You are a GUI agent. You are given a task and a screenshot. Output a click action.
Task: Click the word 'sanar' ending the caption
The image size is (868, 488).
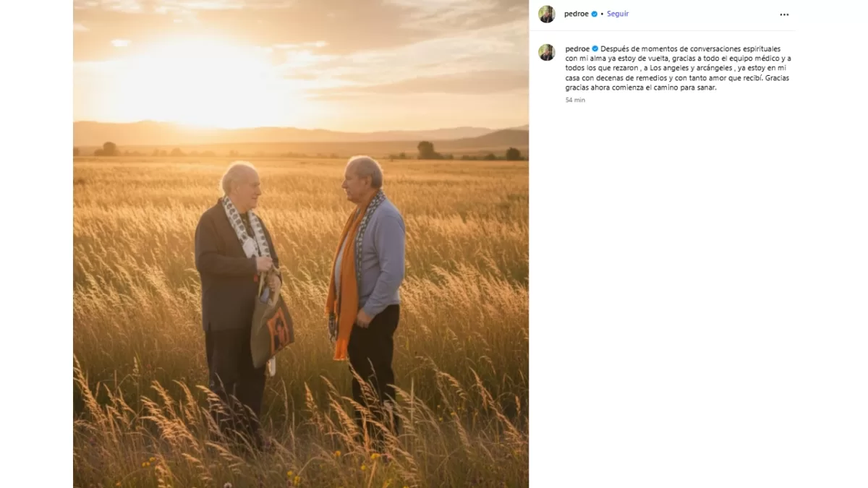(x=706, y=87)
